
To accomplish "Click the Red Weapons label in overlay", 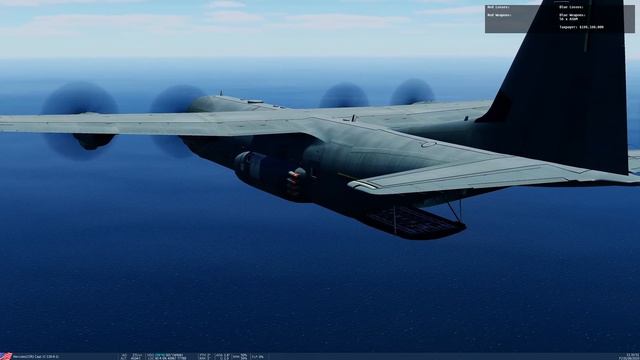I will pyautogui.click(x=500, y=15).
